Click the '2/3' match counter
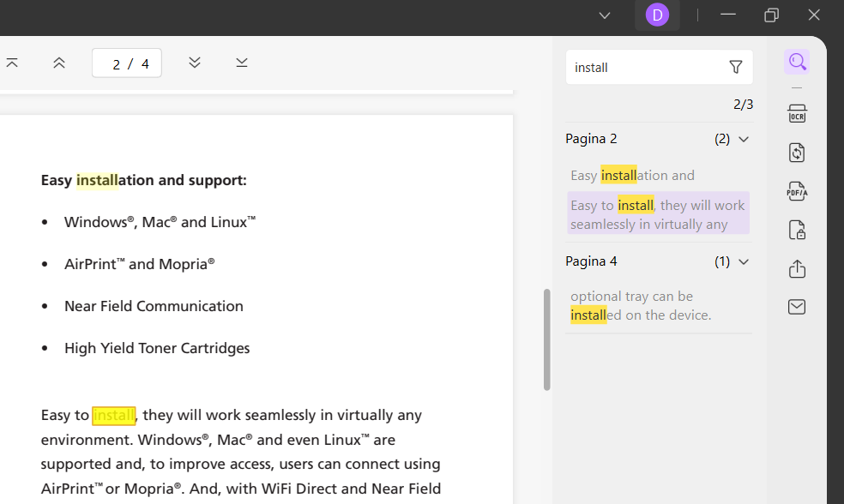 pyautogui.click(x=743, y=105)
